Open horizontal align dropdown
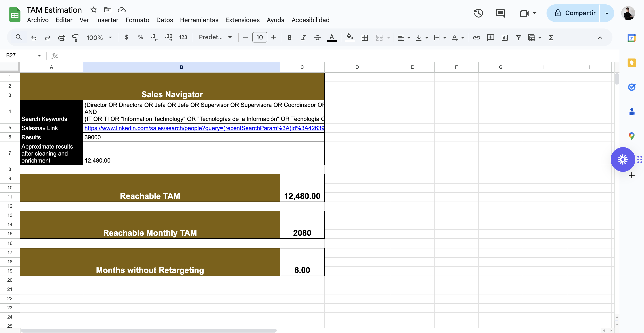This screenshot has height=333, width=644. tap(404, 37)
